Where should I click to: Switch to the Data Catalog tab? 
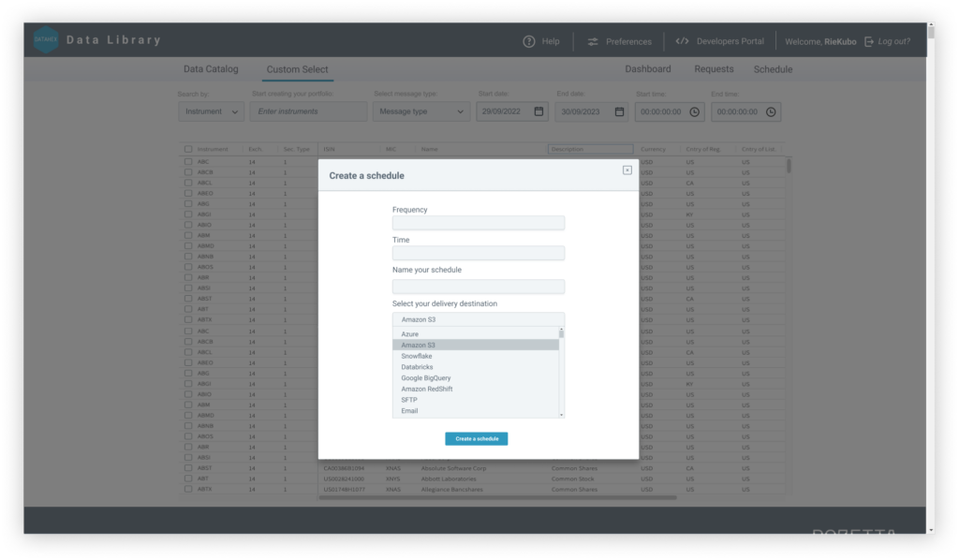tap(210, 68)
